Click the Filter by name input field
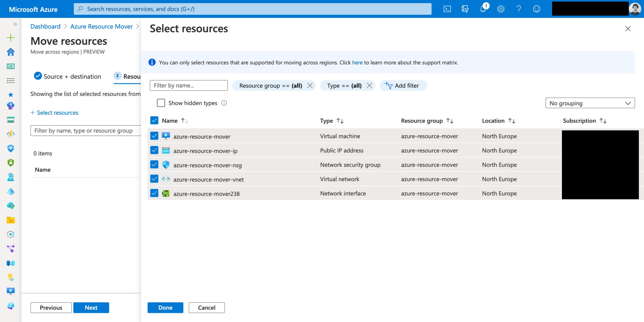This screenshot has height=322, width=644. click(189, 86)
